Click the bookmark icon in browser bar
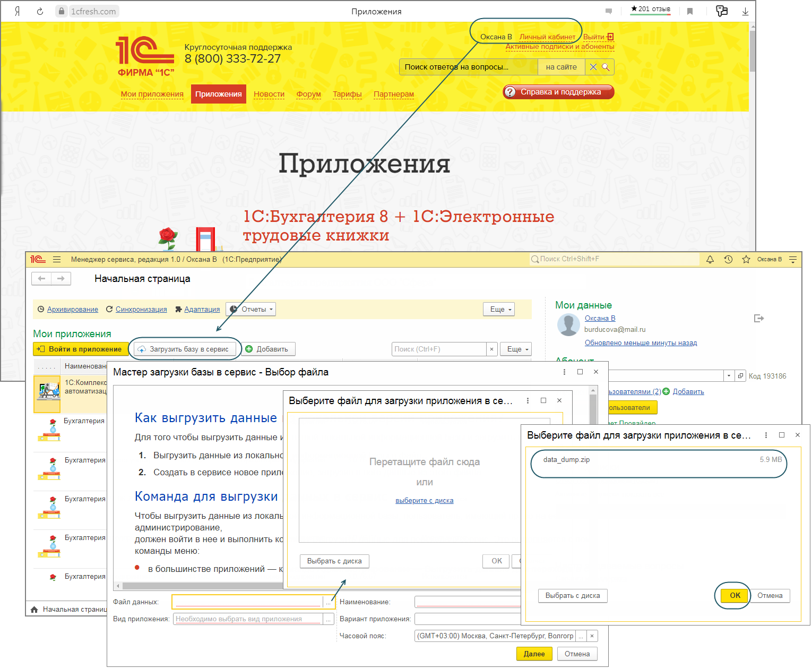 [x=690, y=11]
